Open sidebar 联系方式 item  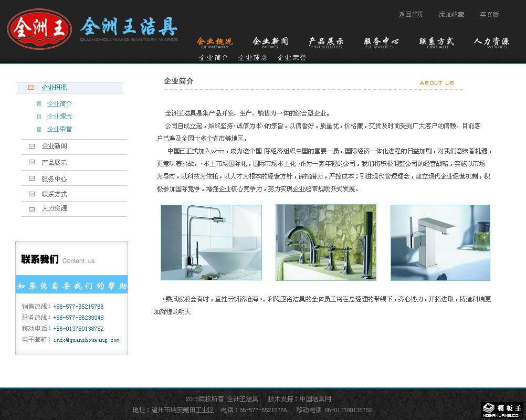(55, 194)
